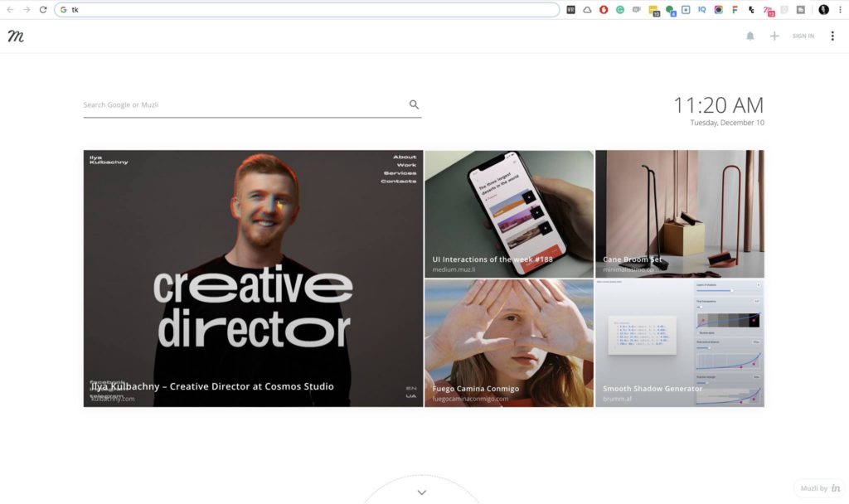Click the medium.muz.li source link
Screen dimensions: 849x504
454,269
